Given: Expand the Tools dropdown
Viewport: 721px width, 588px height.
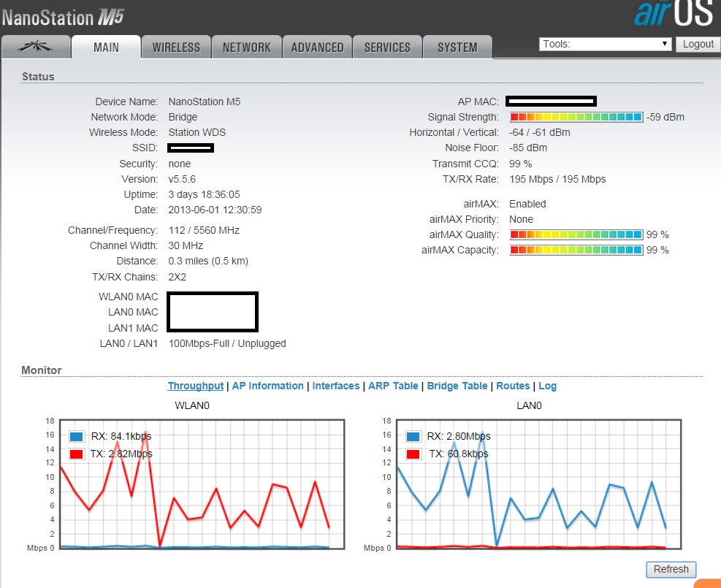Looking at the screenshot, I should coord(605,44).
